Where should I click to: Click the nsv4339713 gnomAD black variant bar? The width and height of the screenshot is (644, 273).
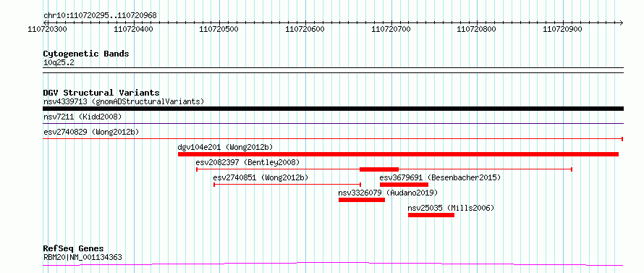pos(333,109)
